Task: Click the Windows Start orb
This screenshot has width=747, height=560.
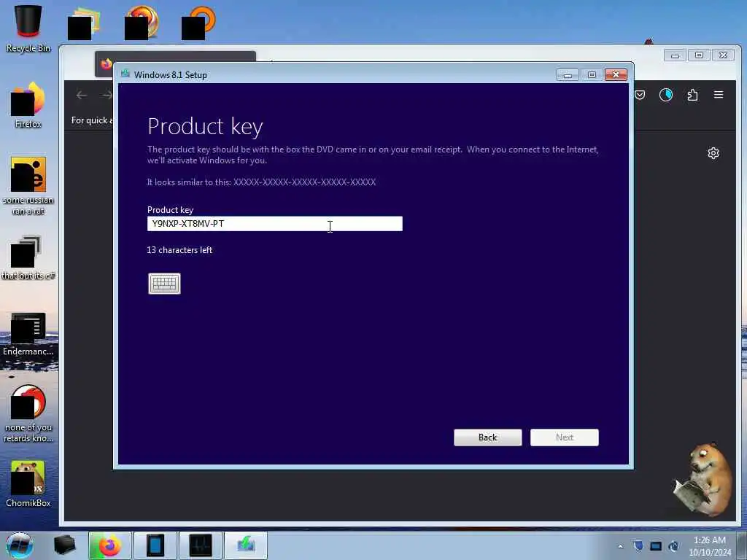Action: [x=19, y=545]
